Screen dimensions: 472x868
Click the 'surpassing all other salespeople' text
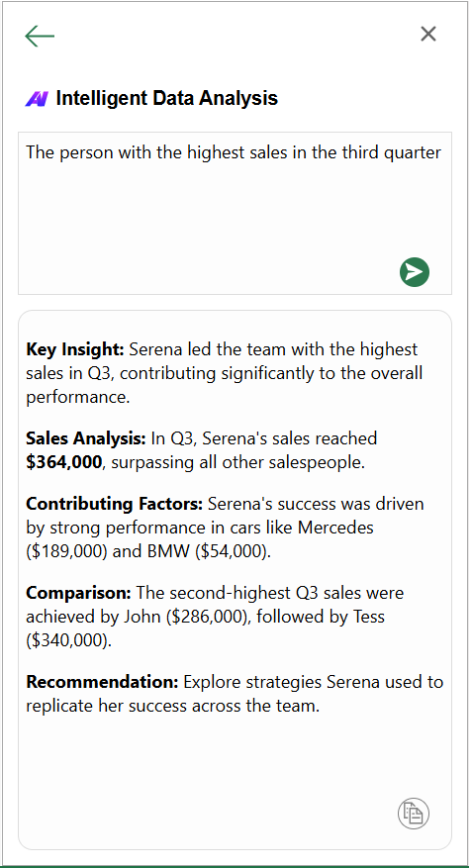237,462
